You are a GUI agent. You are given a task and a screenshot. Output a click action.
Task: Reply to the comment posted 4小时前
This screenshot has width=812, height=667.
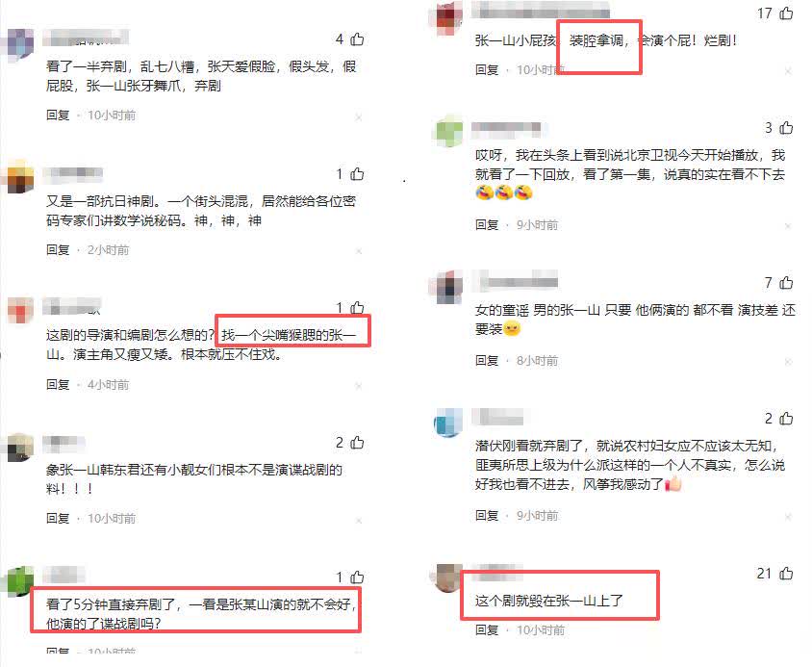(x=58, y=385)
